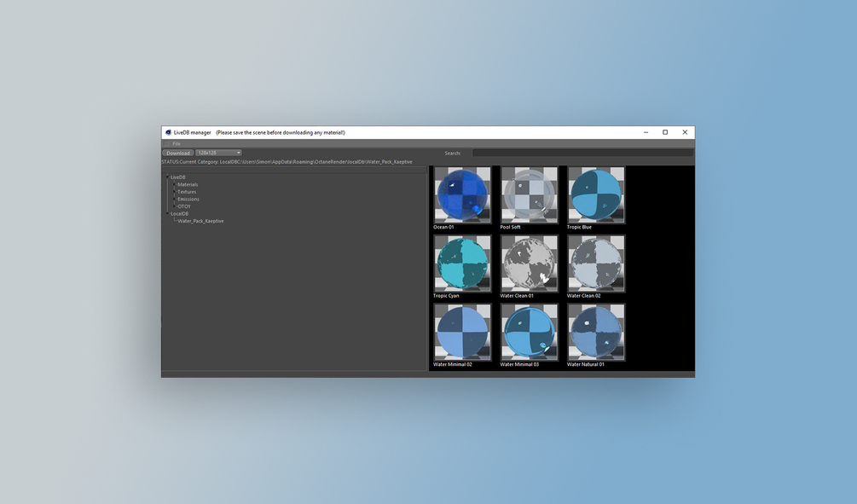Image resolution: width=857 pixels, height=504 pixels.
Task: Expand the OTOY tree arrow
Action: (175, 206)
